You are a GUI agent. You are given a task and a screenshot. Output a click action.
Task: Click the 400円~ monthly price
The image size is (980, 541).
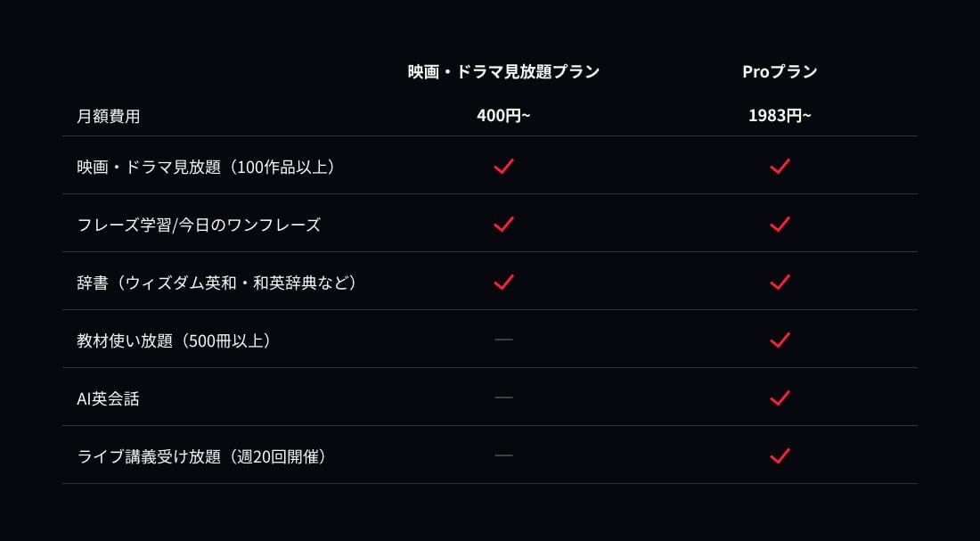(503, 116)
